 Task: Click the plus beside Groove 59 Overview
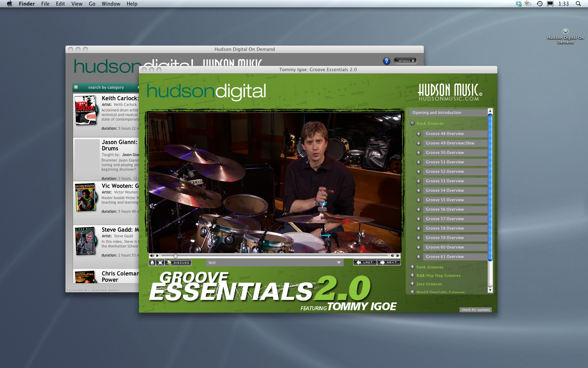418,238
